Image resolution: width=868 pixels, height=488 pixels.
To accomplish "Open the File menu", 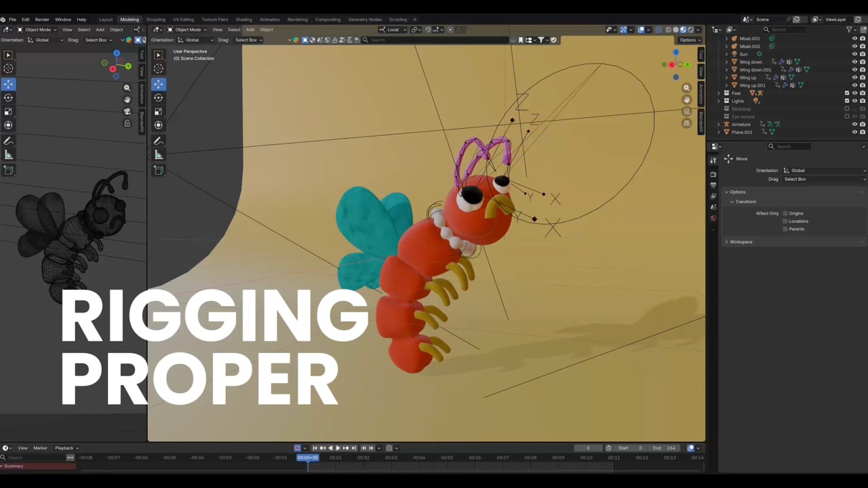I will point(12,20).
